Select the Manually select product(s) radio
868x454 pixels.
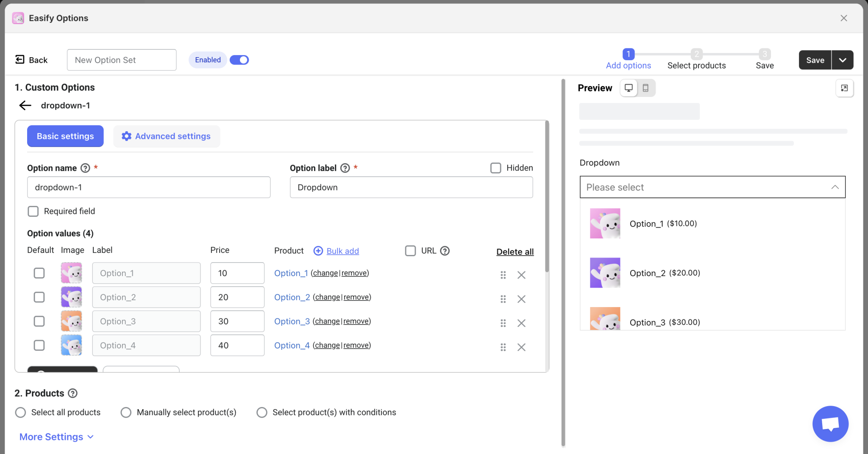pos(125,412)
